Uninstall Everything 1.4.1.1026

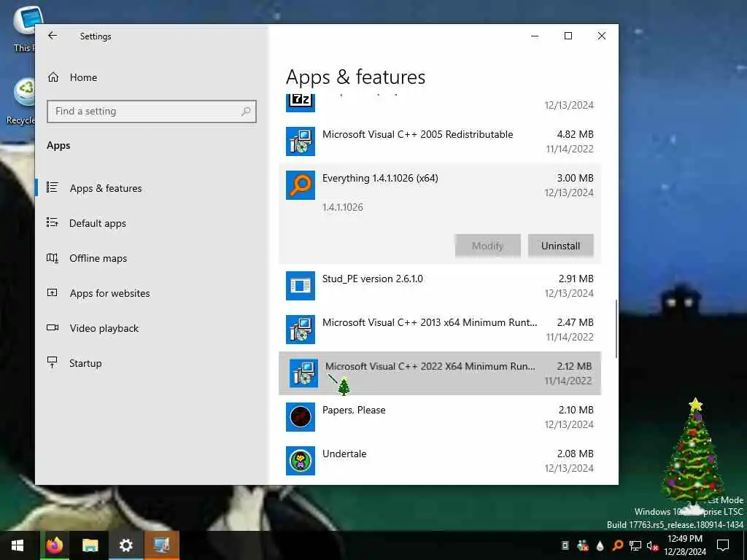tap(561, 246)
